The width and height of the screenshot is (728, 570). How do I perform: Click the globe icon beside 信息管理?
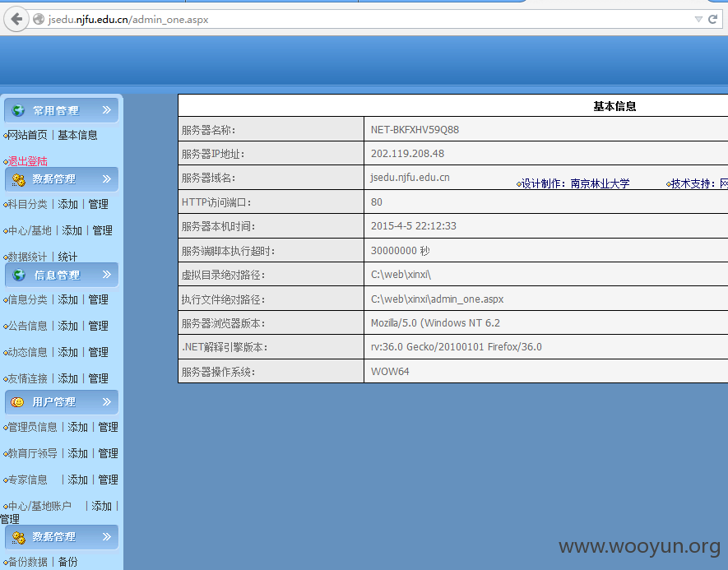[x=19, y=275]
